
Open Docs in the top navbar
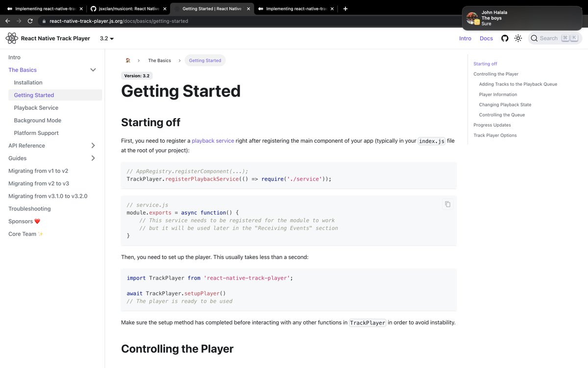point(486,38)
